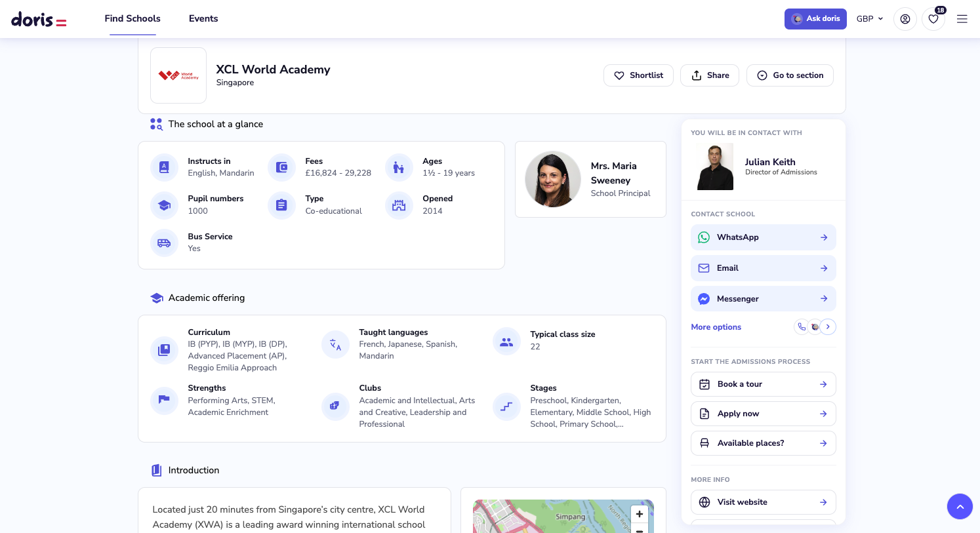The image size is (980, 533).
Task: Click the Type clipboard icon
Action: coord(281,205)
